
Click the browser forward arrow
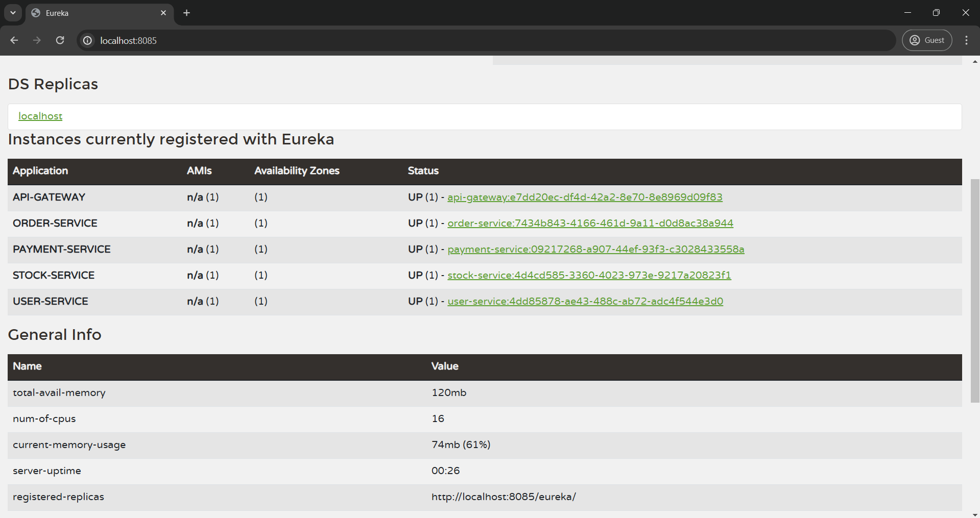tap(37, 40)
